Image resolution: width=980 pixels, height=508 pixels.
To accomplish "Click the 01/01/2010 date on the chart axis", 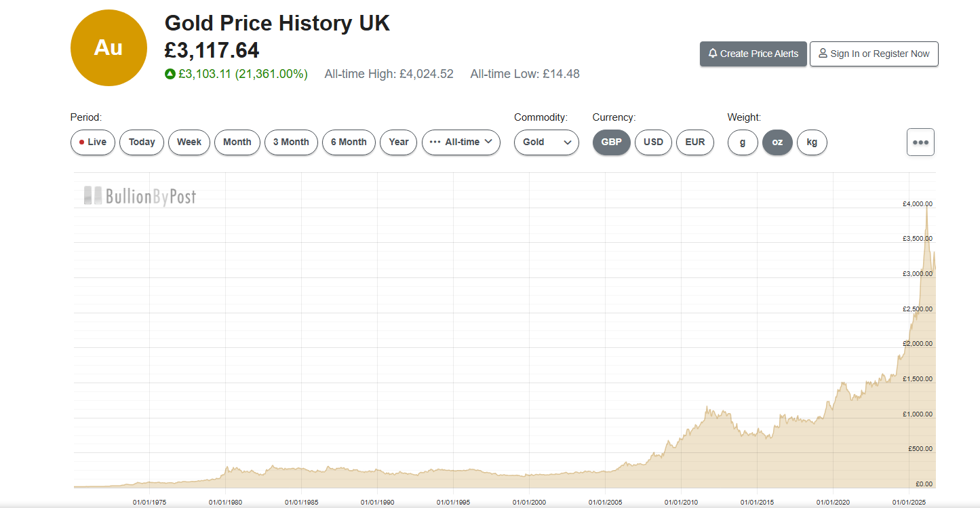I will coord(680,502).
